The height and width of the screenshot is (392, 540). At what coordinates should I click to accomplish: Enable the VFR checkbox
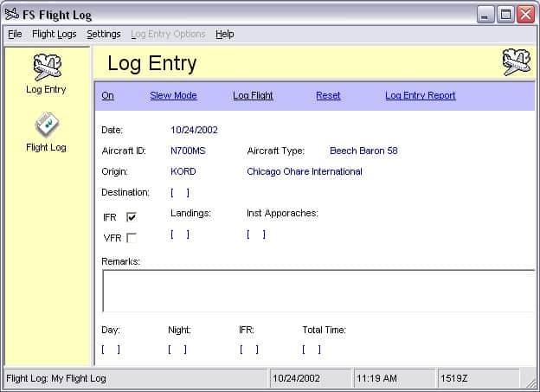[x=132, y=238]
